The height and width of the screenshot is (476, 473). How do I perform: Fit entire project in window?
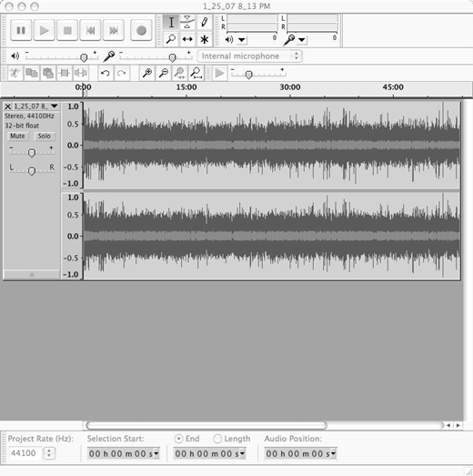(x=196, y=73)
